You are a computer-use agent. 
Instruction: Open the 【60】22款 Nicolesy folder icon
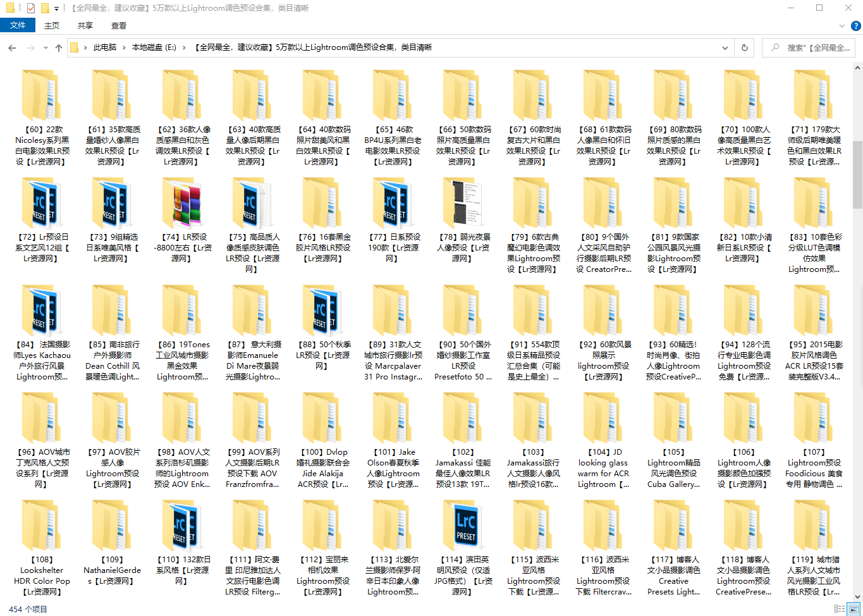(x=42, y=95)
